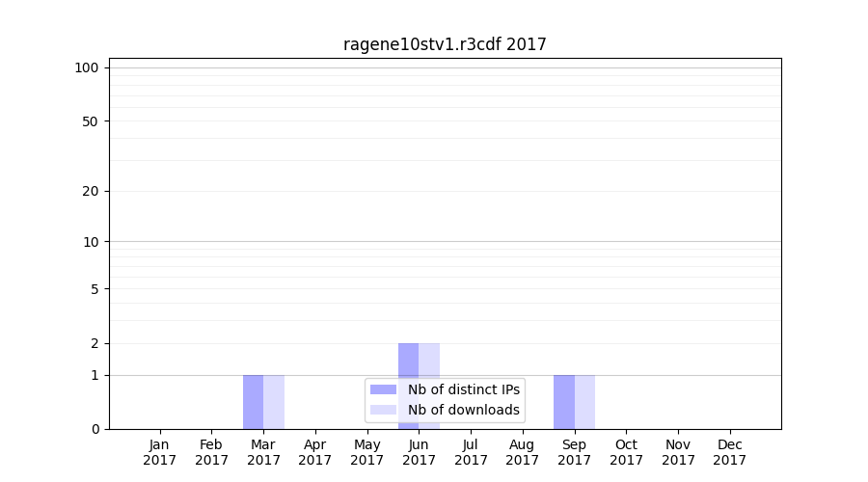Screen dimensions: 868x482
Task: Click the 'Nb of downloads' legend color swatch
Action: tap(383, 410)
